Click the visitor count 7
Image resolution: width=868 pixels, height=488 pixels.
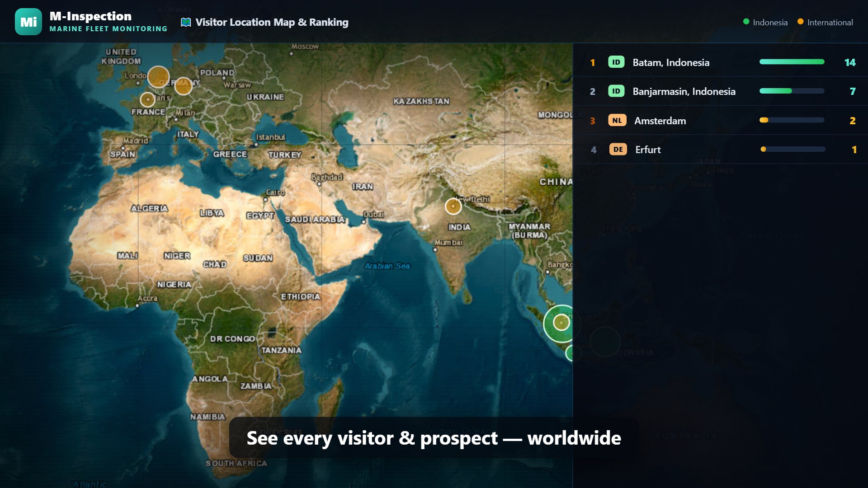(853, 91)
